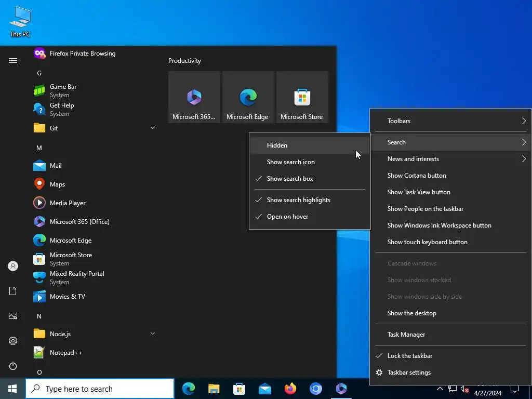Open Firefox Private Browsing from app list
Screen dimensions: 532x399
pyautogui.click(x=95, y=54)
